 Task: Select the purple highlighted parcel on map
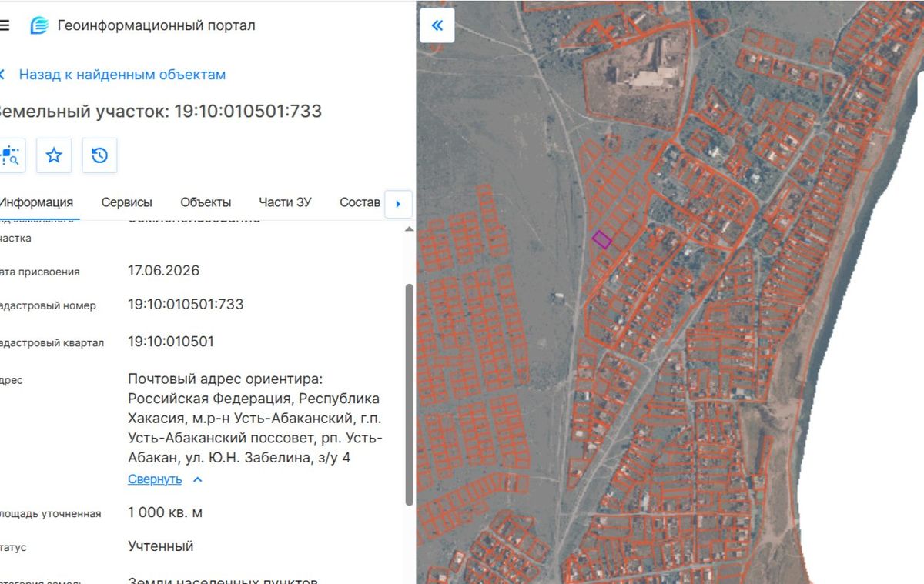[x=602, y=239]
